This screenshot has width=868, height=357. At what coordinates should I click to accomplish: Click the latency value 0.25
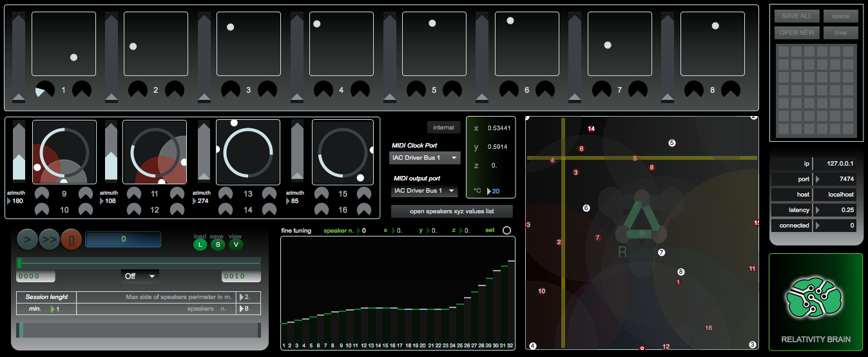[836, 209]
